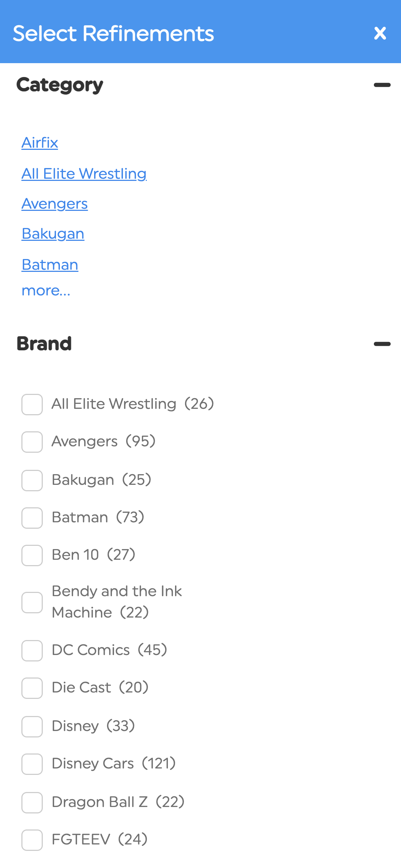Enable the Die Cast brand filter
Viewport: 401px width, 868px height.
pos(32,688)
